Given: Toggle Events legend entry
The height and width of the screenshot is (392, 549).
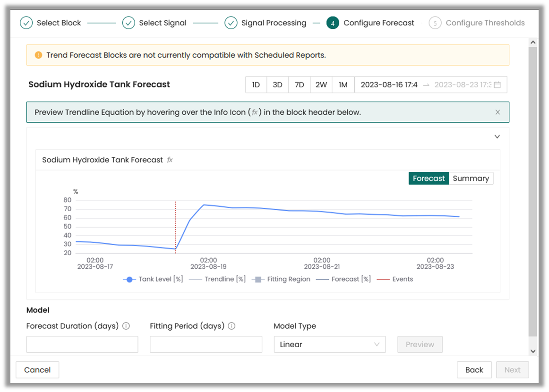Looking at the screenshot, I should [395, 279].
